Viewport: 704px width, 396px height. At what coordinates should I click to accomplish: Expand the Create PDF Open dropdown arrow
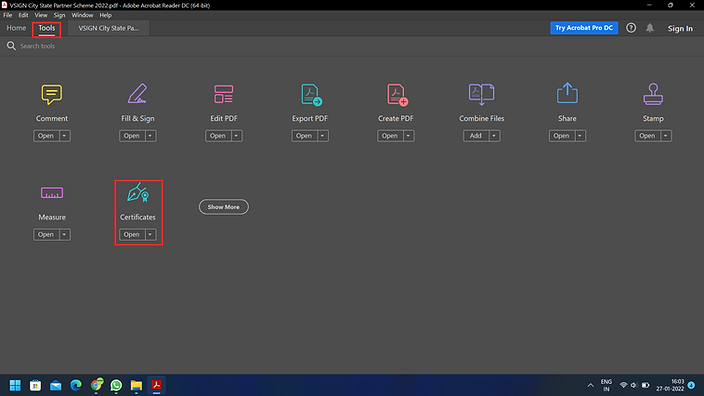(x=408, y=136)
